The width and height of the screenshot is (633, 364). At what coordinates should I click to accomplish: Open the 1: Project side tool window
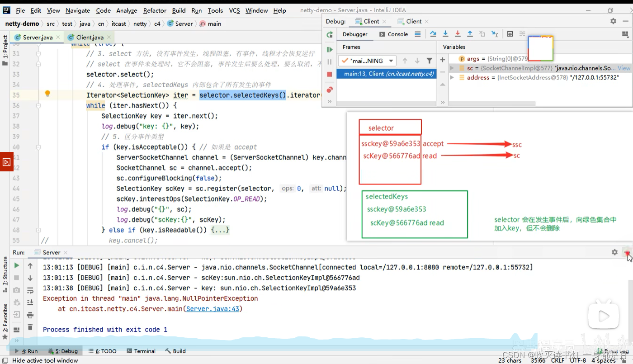[x=5, y=50]
